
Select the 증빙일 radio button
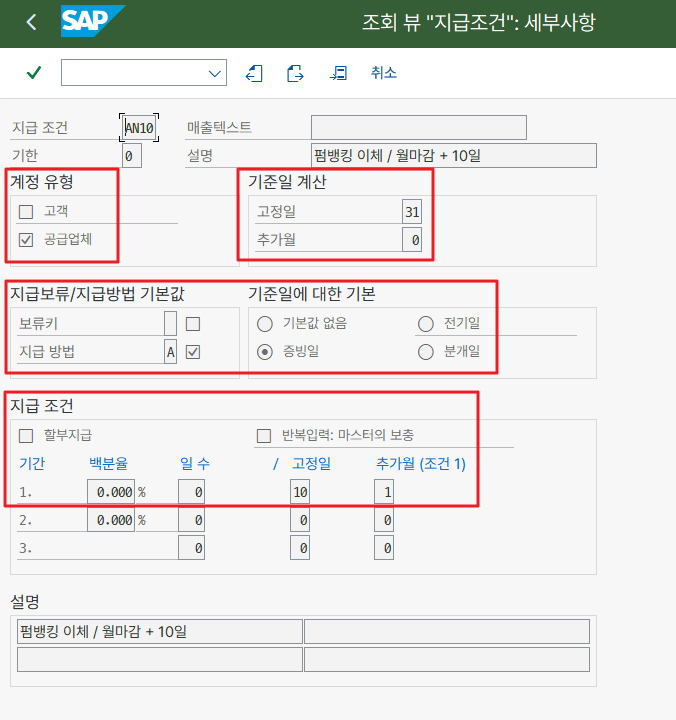pos(265,352)
